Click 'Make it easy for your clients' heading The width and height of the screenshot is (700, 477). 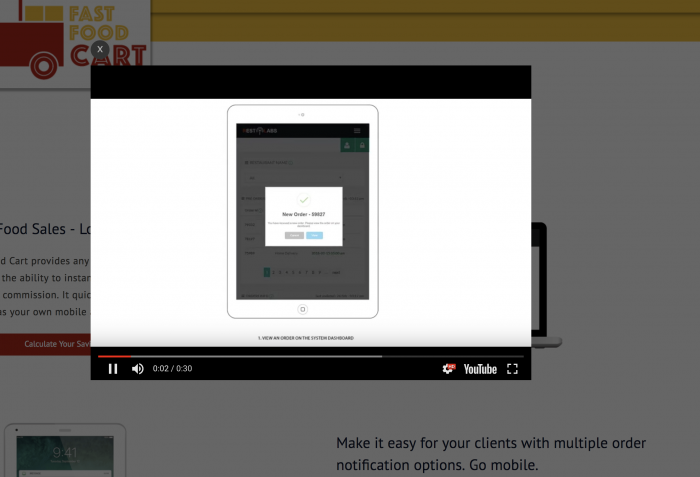tap(491, 454)
